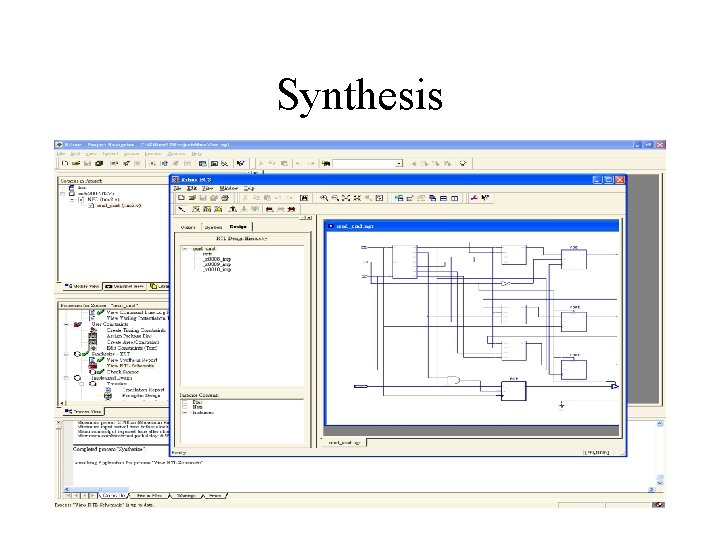Open Edit menu in Xilinx ECS window

[192, 188]
